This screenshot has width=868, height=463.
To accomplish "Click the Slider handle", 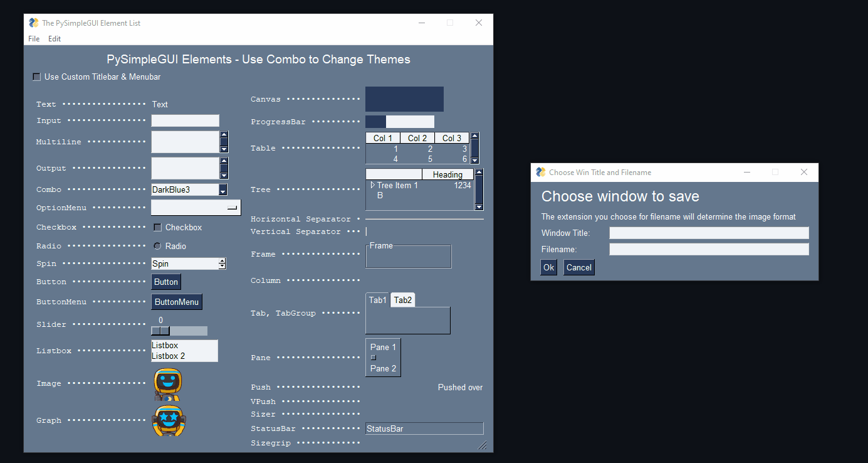I will [160, 331].
